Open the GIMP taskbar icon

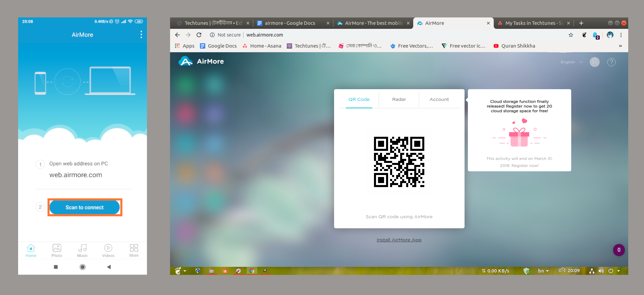pos(265,271)
